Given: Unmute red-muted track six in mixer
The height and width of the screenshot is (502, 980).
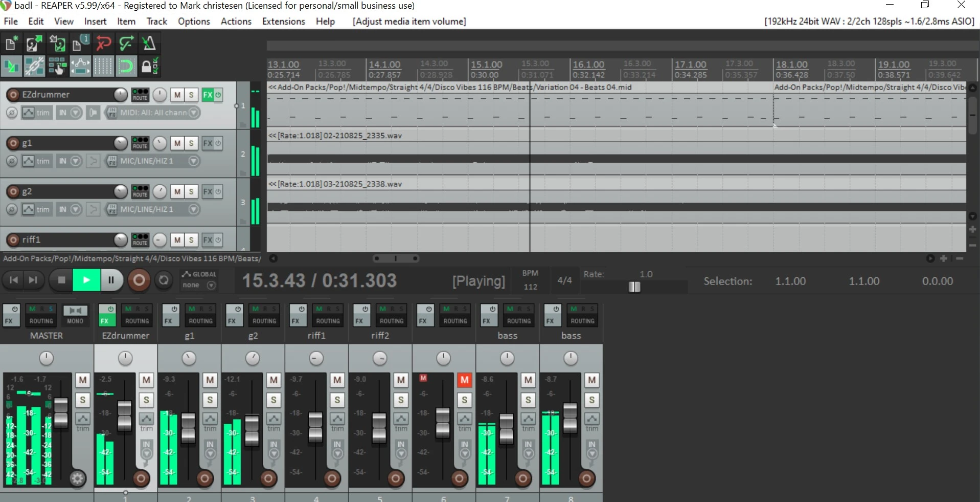Looking at the screenshot, I should pos(464,380).
